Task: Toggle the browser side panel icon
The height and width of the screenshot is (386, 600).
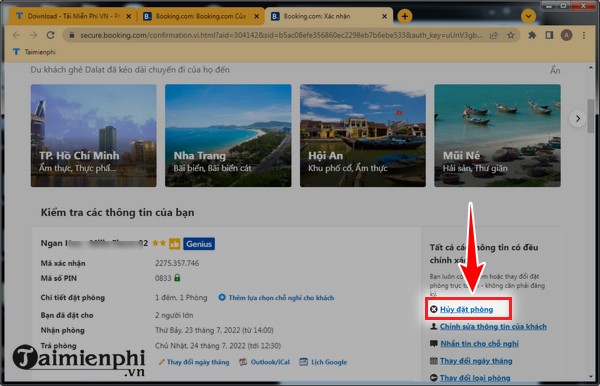Action: (x=549, y=35)
